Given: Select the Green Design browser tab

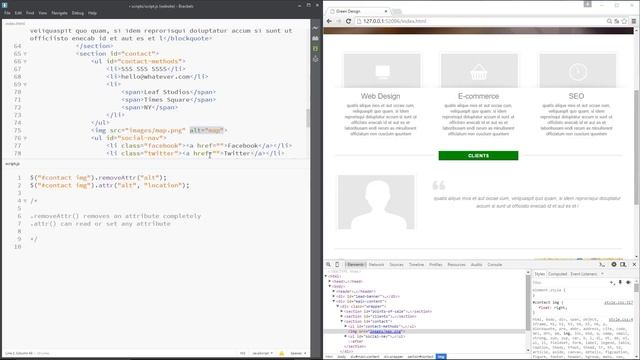Looking at the screenshot, I should pos(358,11).
